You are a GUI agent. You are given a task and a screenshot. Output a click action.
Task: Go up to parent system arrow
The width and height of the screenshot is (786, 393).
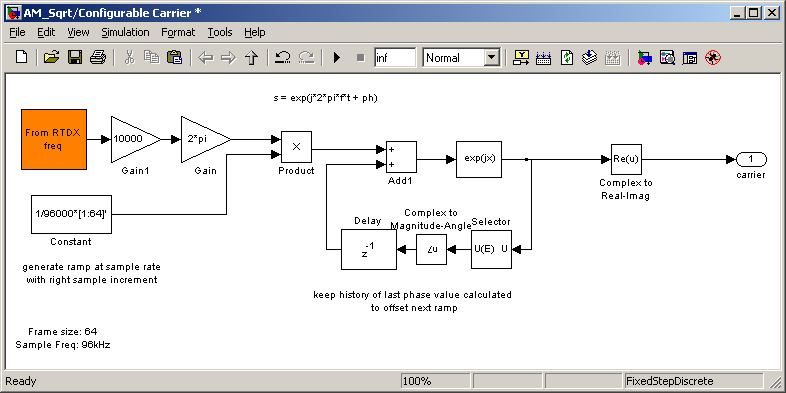[251, 58]
